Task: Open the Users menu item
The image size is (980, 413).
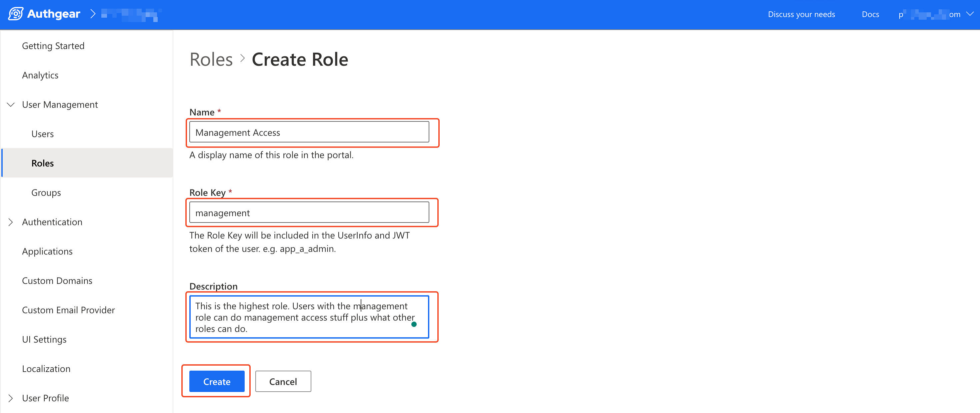Action: click(x=42, y=134)
